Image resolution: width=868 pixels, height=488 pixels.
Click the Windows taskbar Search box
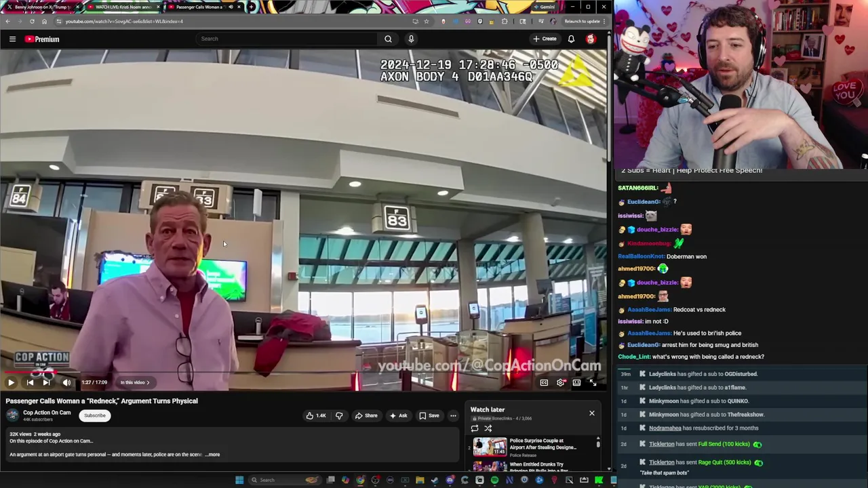[x=283, y=480]
